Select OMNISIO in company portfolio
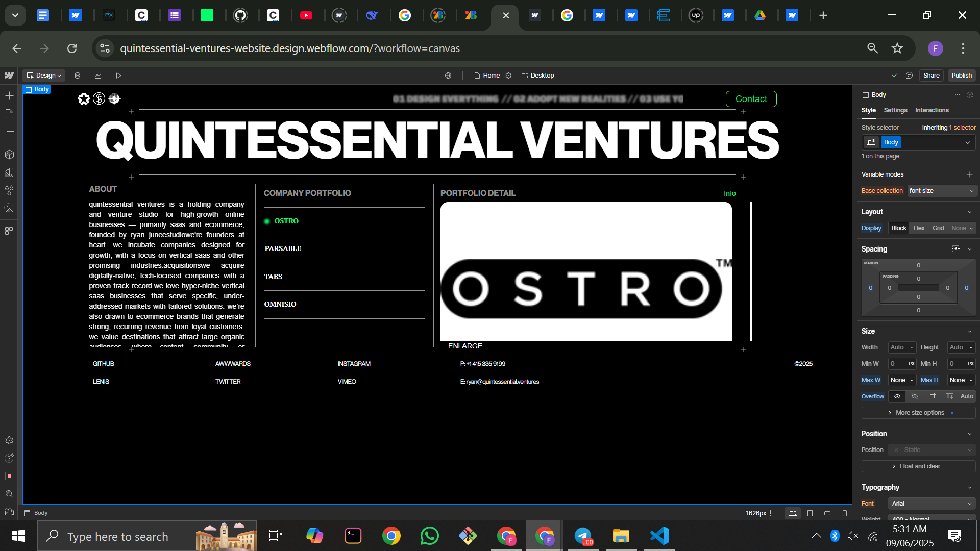Screen dimensions: 980x551 click(x=280, y=304)
